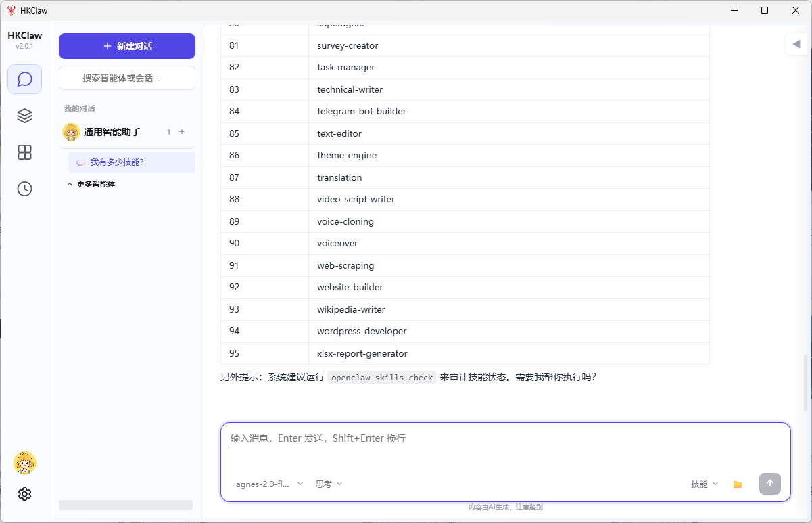Open the clock history sidebar icon
Viewport: 812px width, 523px height.
click(x=24, y=189)
